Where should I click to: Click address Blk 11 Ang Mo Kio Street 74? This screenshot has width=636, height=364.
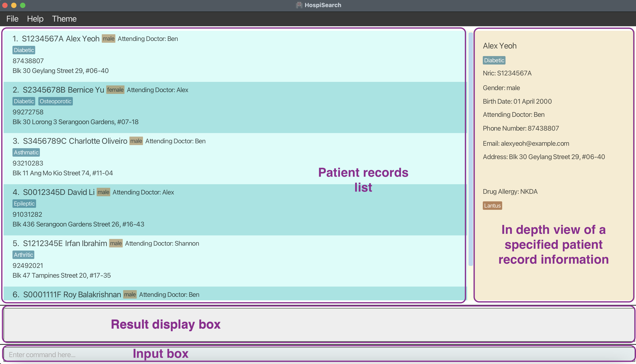click(63, 173)
